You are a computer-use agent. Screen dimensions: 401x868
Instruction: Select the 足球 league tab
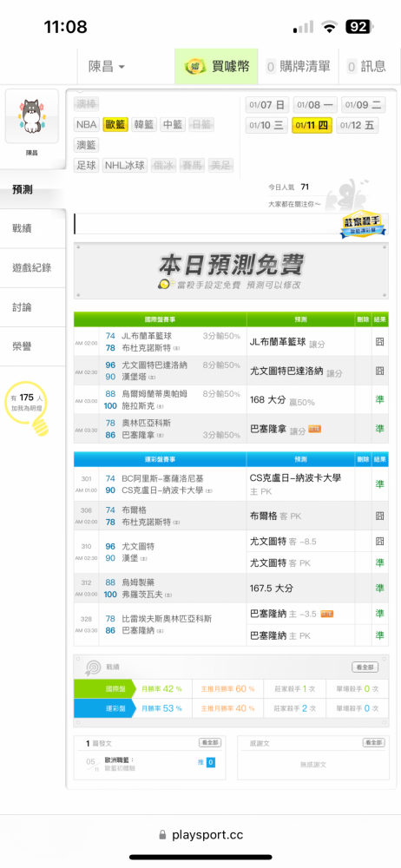click(x=87, y=165)
